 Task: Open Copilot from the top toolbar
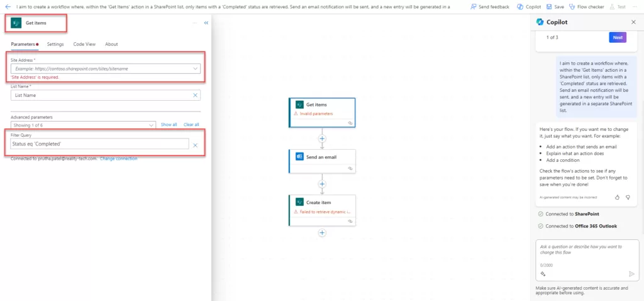coord(528,6)
